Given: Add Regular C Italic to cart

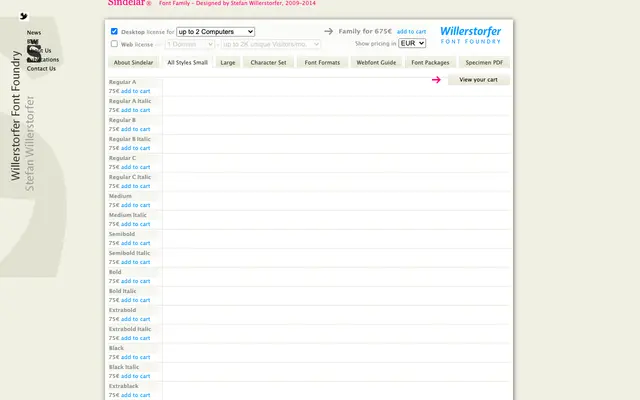Looking at the screenshot, I should [x=136, y=186].
